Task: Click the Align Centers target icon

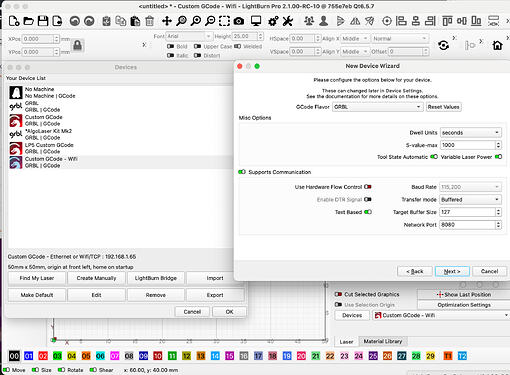Action: coord(387,21)
